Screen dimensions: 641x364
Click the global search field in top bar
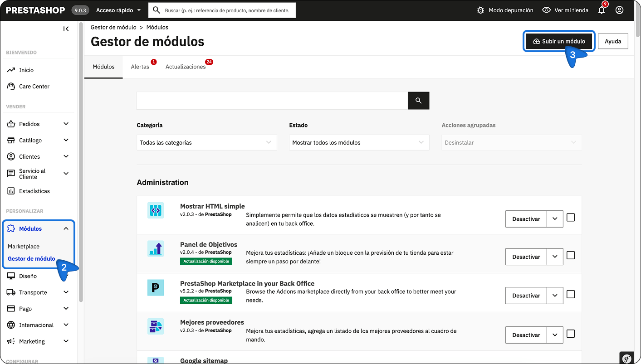222,10
